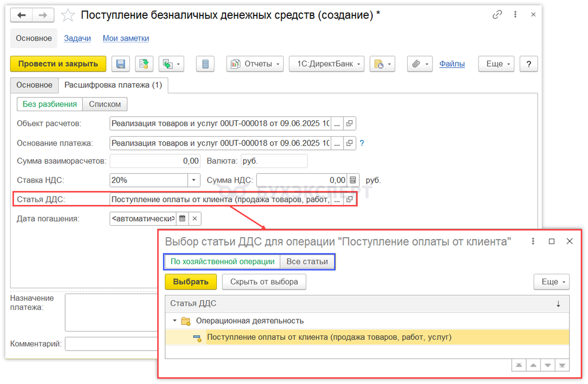This screenshot has height=384, width=588.
Task: Switch to the Основное tab
Action: pos(34,85)
